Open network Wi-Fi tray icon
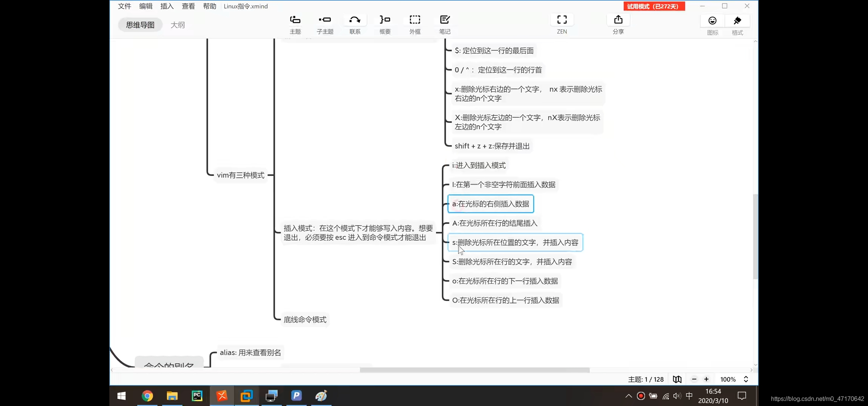868x406 pixels. (665, 396)
